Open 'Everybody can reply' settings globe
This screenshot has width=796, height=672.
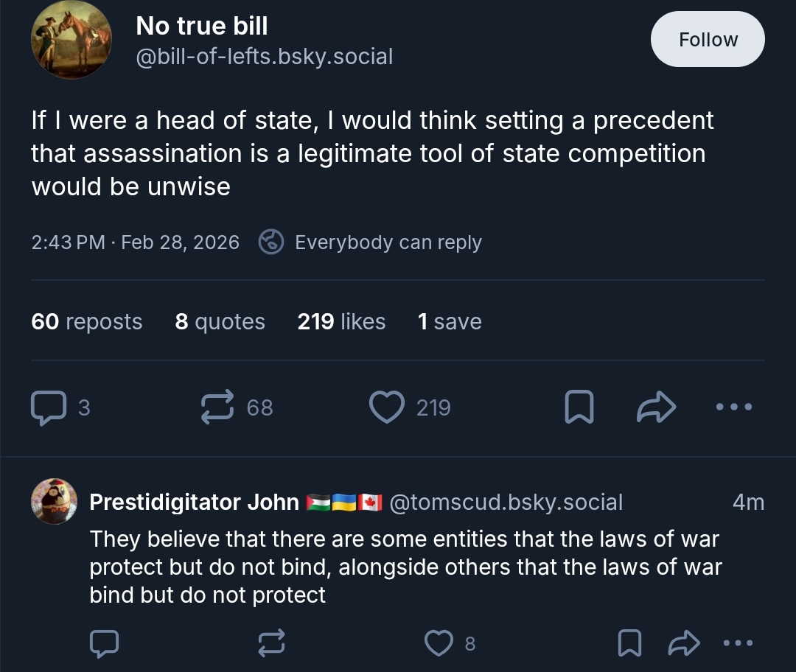coord(271,242)
